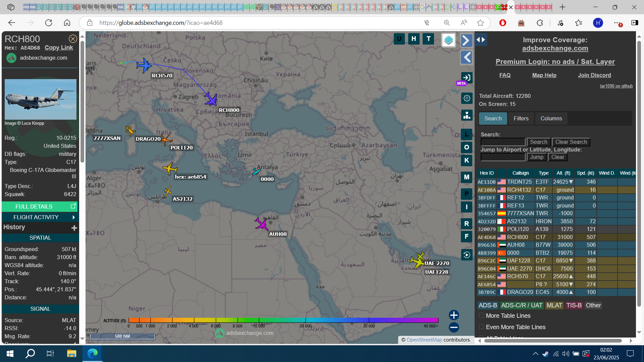Click the altitude color scale bar

coord(283,320)
